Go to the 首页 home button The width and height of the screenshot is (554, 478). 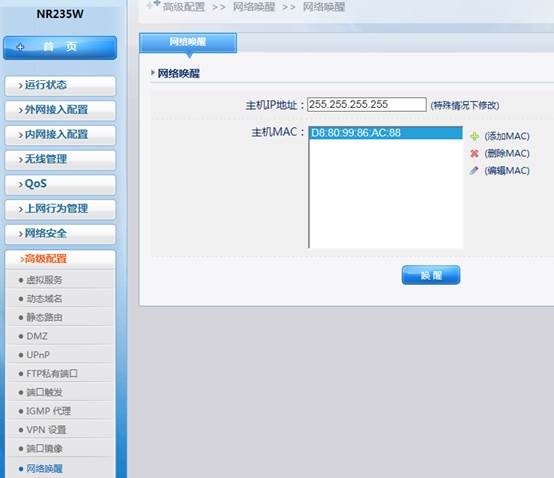click(x=60, y=47)
